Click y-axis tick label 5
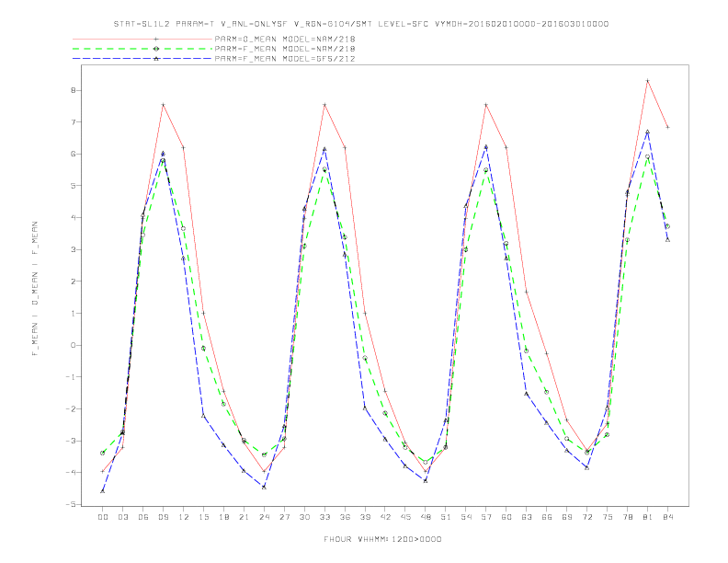The height and width of the screenshot is (563, 728). point(73,186)
